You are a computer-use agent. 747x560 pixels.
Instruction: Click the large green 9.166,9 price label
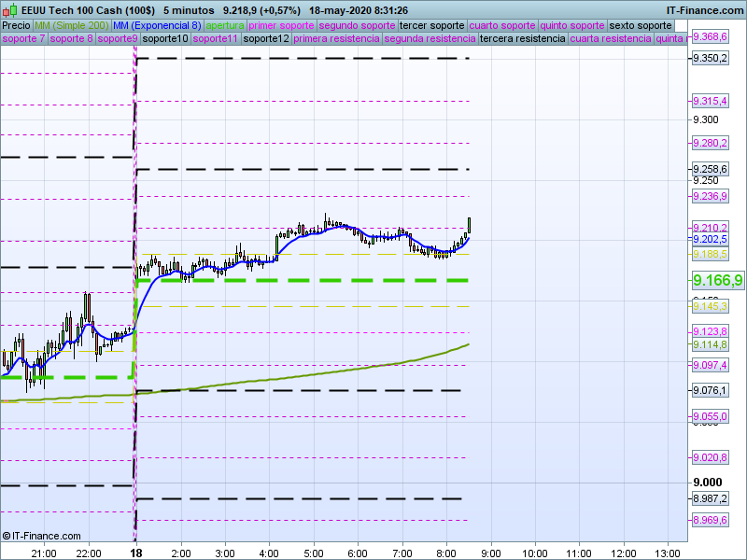tap(717, 280)
